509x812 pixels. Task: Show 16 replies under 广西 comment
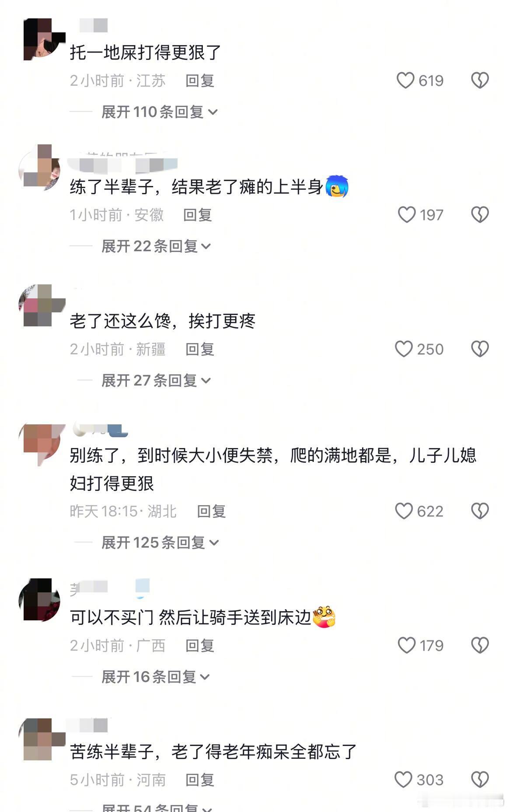[156, 677]
